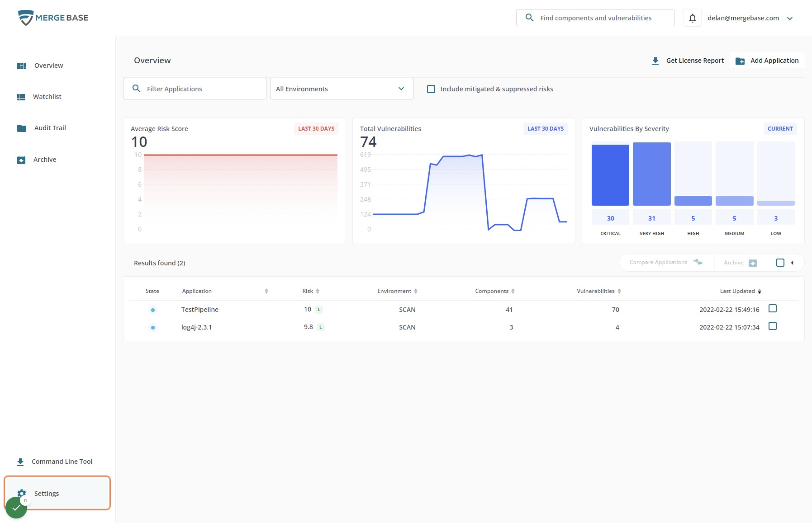The image size is (812, 523).
Task: Click the Very High severity bar
Action: [652, 174]
